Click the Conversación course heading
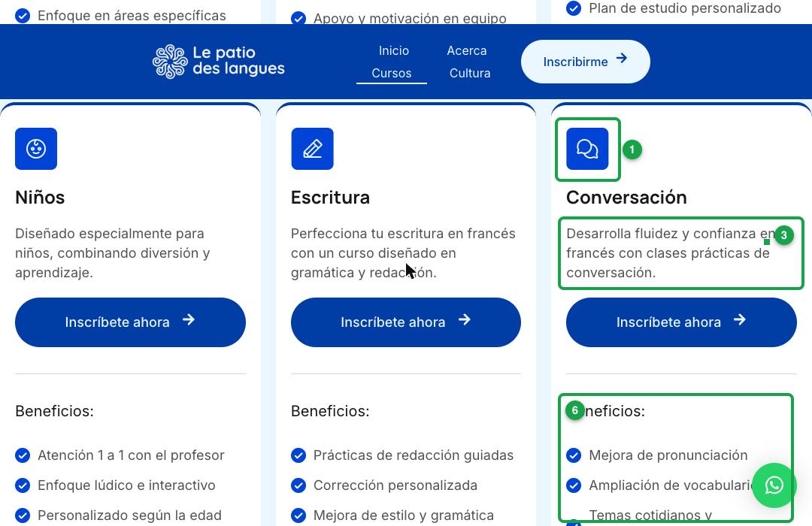Viewport: 812px width, 526px height. click(626, 197)
